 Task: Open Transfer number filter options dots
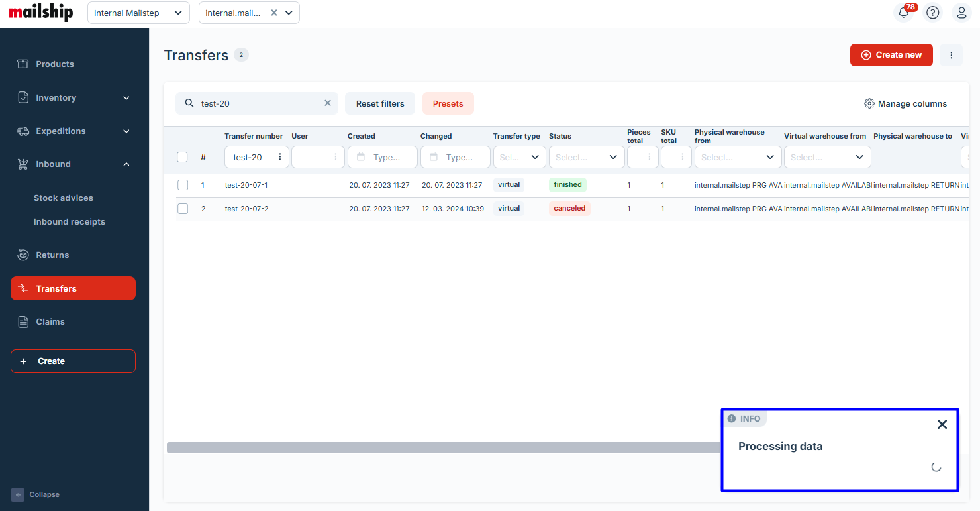[279, 157]
